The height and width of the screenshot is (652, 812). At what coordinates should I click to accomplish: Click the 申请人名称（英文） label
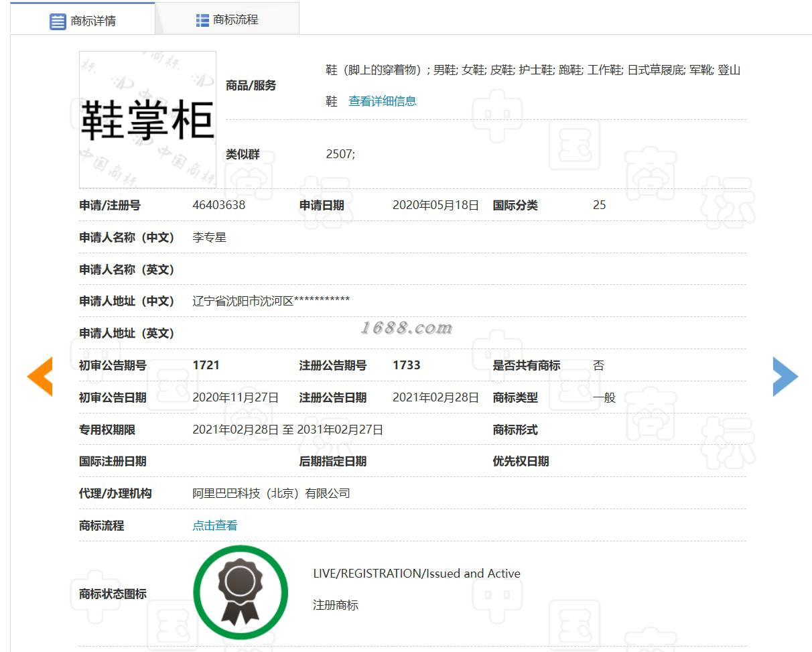(127, 269)
